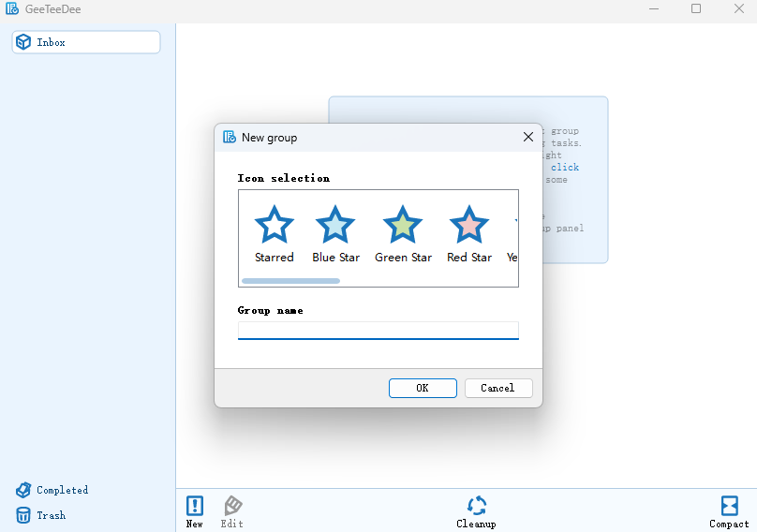This screenshot has height=532, width=757.
Task: Choose the Blue Star icon
Action: tap(335, 234)
